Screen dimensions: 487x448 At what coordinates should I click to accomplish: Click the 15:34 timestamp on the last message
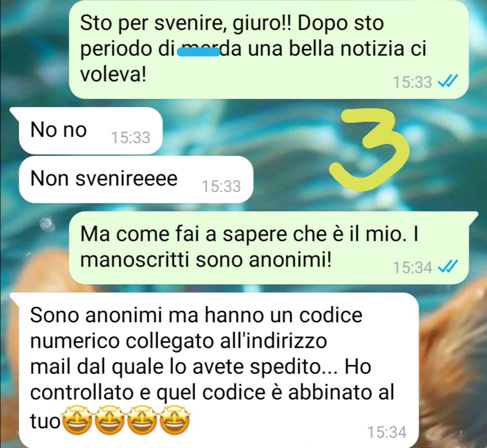(x=387, y=432)
